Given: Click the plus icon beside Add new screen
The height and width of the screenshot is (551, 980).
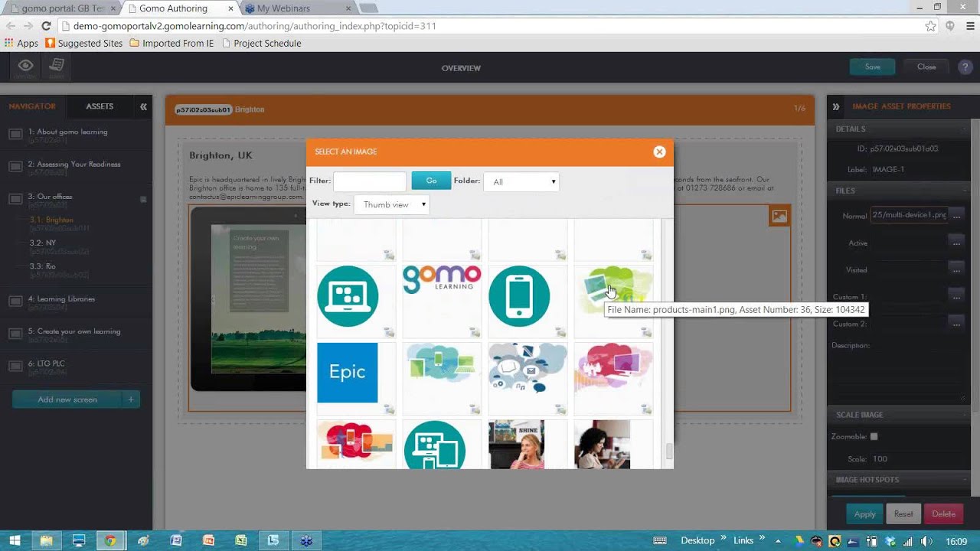Looking at the screenshot, I should (131, 399).
